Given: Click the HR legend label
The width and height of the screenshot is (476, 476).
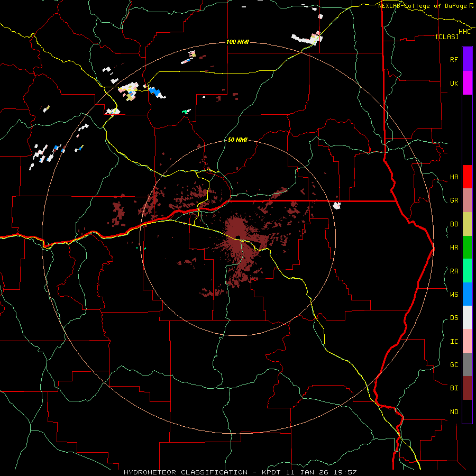Looking at the screenshot, I should (454, 248).
